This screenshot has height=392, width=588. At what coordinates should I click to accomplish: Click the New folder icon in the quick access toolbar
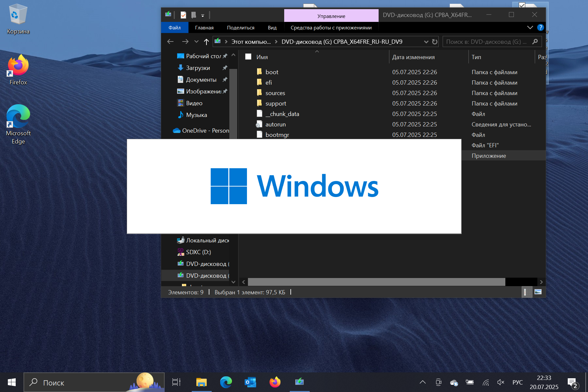[x=194, y=15]
